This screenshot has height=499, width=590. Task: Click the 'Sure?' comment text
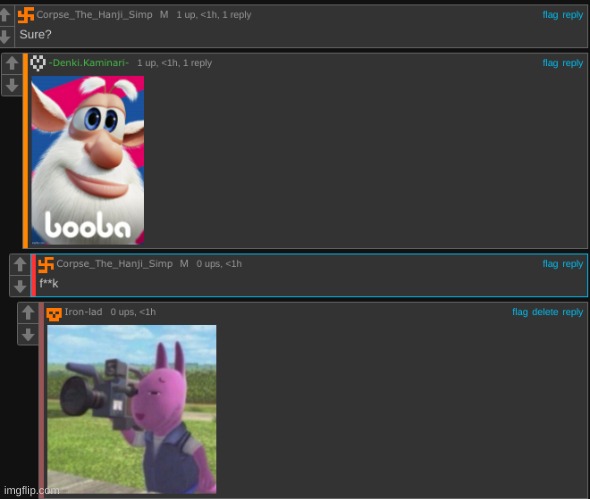[35, 35]
